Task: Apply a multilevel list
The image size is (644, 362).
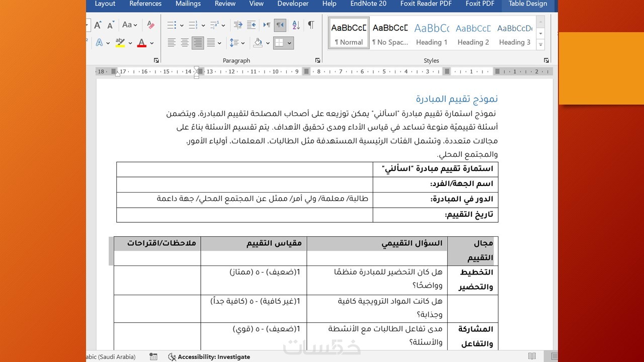Action: 214,25
